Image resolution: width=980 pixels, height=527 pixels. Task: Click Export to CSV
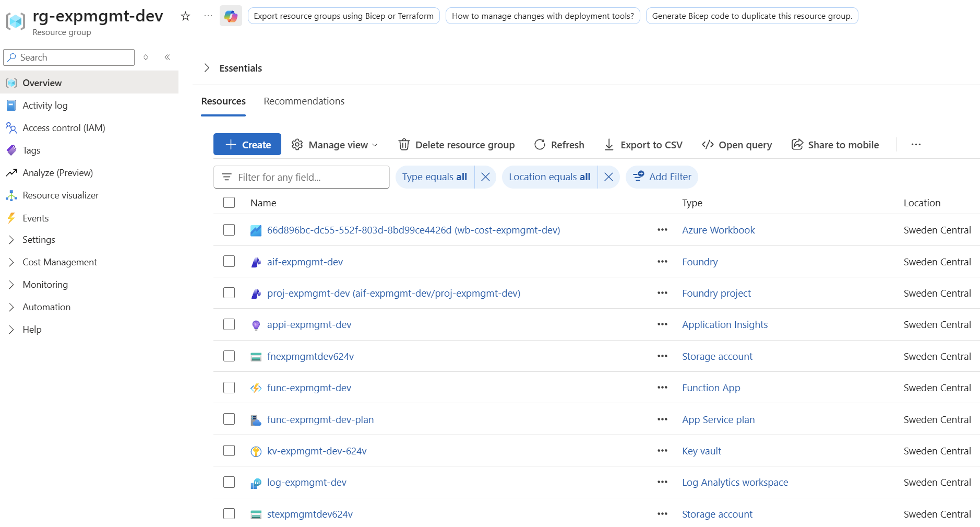(643, 145)
